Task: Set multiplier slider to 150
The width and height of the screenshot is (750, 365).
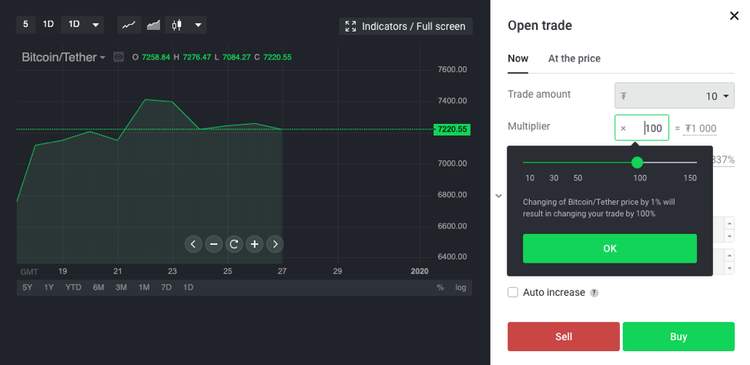Action: click(690, 178)
